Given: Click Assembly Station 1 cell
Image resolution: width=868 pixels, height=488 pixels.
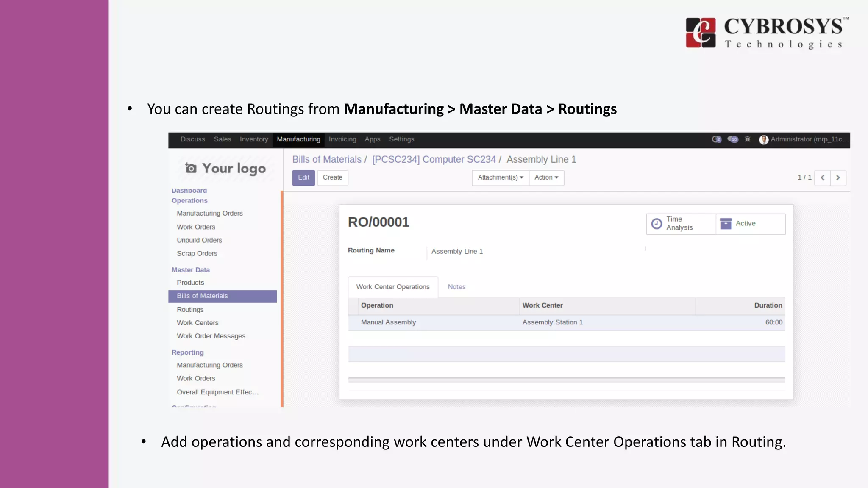Looking at the screenshot, I should (552, 322).
